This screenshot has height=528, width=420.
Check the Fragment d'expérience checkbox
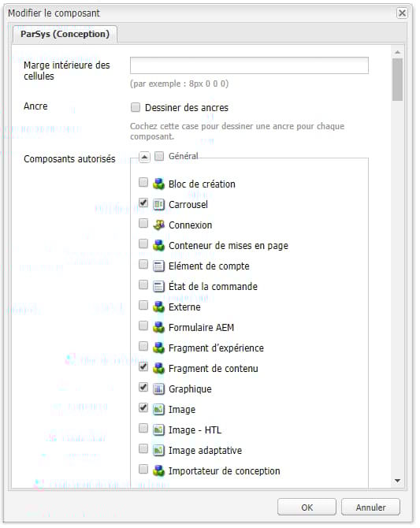(143, 346)
